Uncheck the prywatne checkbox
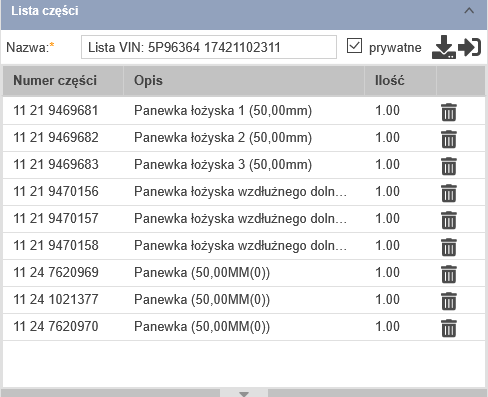488x397 pixels. pos(354,46)
